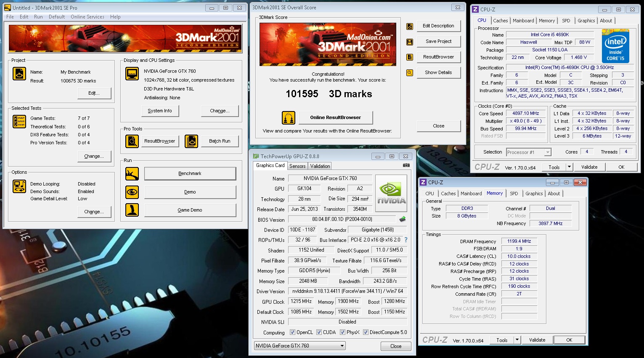644x358 pixels.
Task: Click the Show Details button
Action: tap(438, 72)
